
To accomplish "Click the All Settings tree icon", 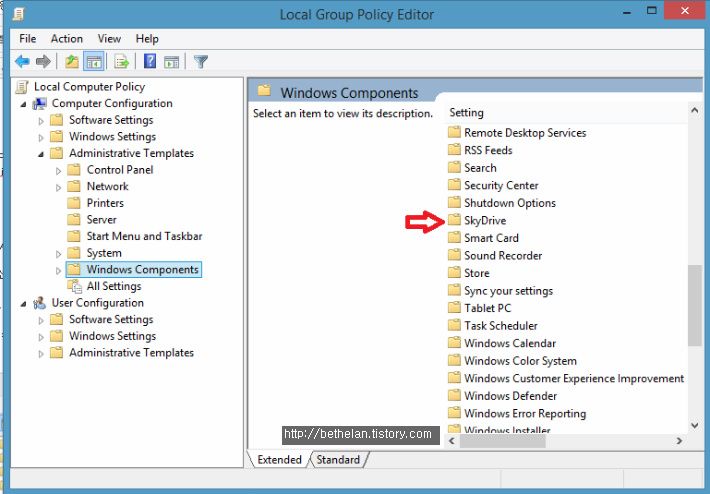I will [x=74, y=286].
